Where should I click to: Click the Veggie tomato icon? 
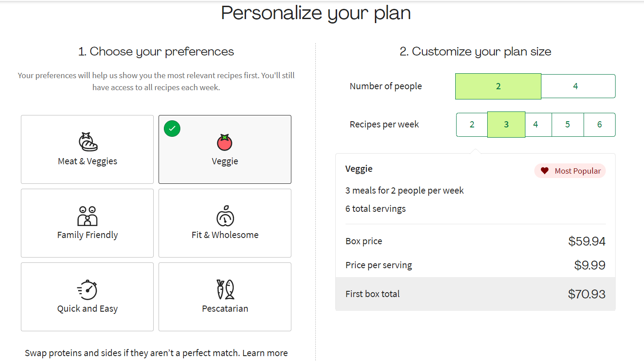pos(225,142)
